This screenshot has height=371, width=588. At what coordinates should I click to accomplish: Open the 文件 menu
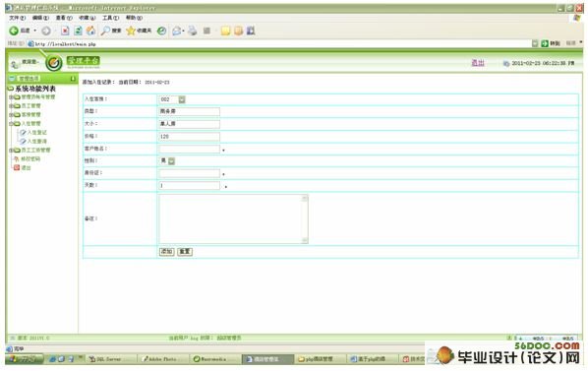(18, 18)
